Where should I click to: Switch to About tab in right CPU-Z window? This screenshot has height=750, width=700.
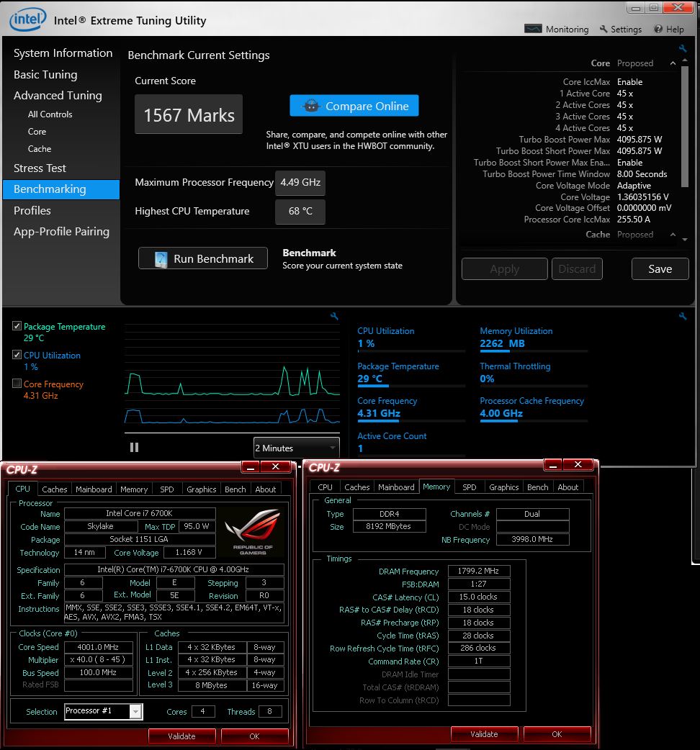point(568,487)
